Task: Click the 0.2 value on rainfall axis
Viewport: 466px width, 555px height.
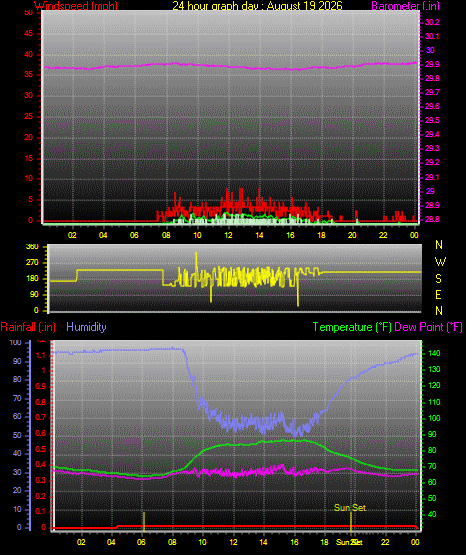Action: (x=41, y=496)
